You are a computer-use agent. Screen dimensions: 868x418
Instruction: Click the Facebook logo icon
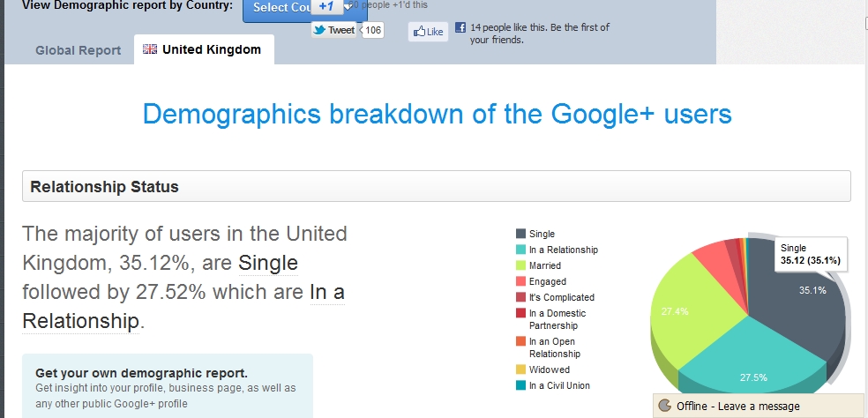460,27
